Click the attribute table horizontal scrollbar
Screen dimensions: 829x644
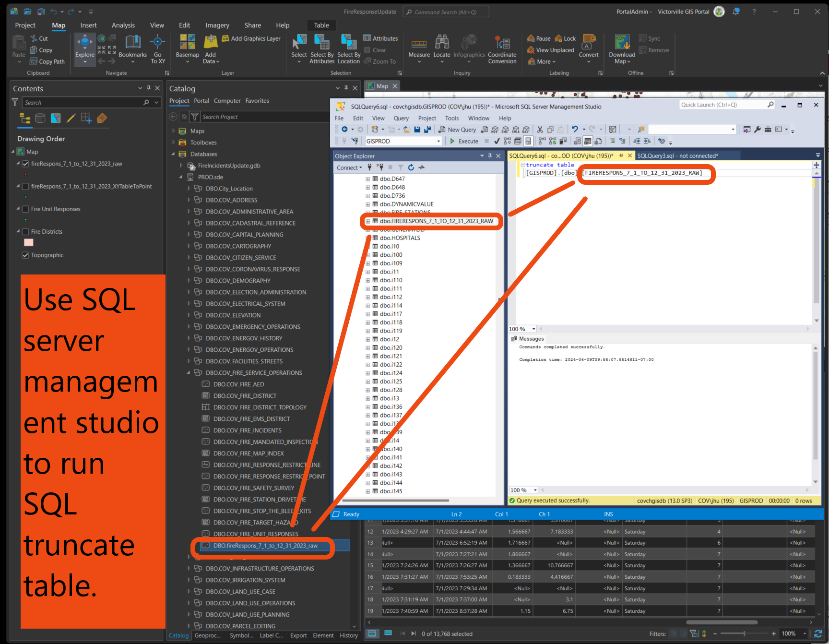point(722,622)
